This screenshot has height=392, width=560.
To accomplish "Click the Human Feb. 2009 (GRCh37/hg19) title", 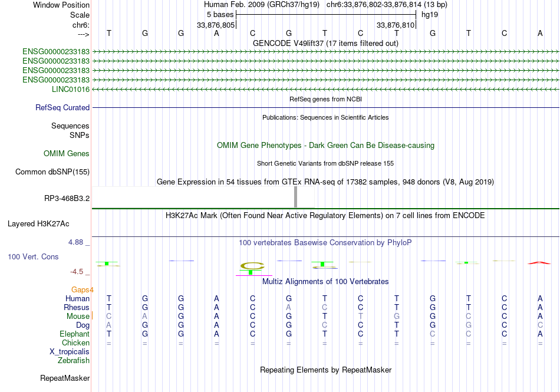I will click(x=261, y=5).
